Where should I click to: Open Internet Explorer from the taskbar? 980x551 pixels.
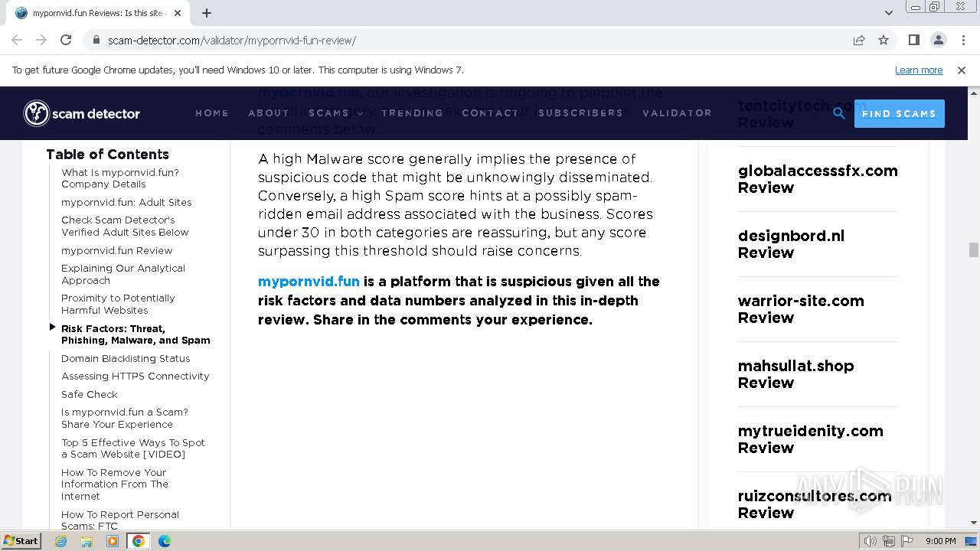60,541
